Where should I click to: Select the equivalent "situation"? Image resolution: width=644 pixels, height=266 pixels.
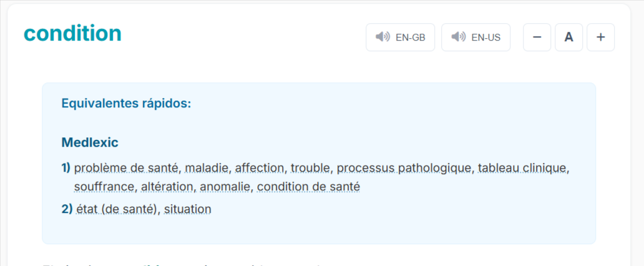(x=187, y=209)
